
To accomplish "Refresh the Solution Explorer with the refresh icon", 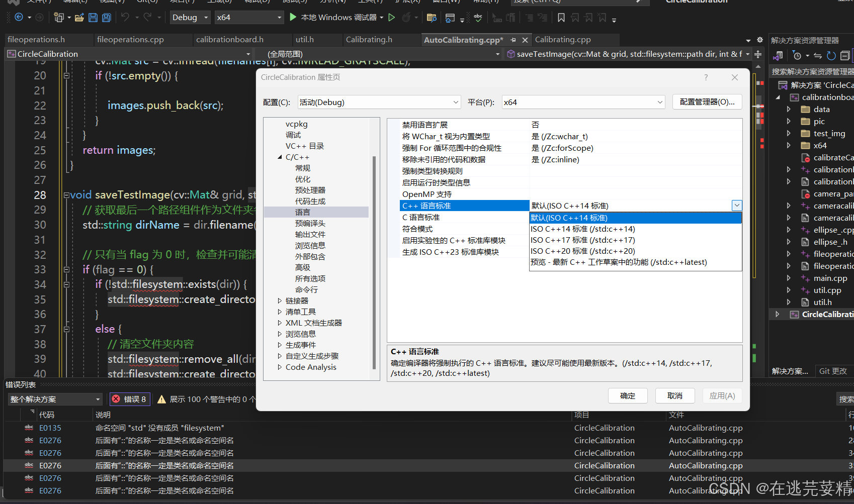I will click(x=831, y=56).
